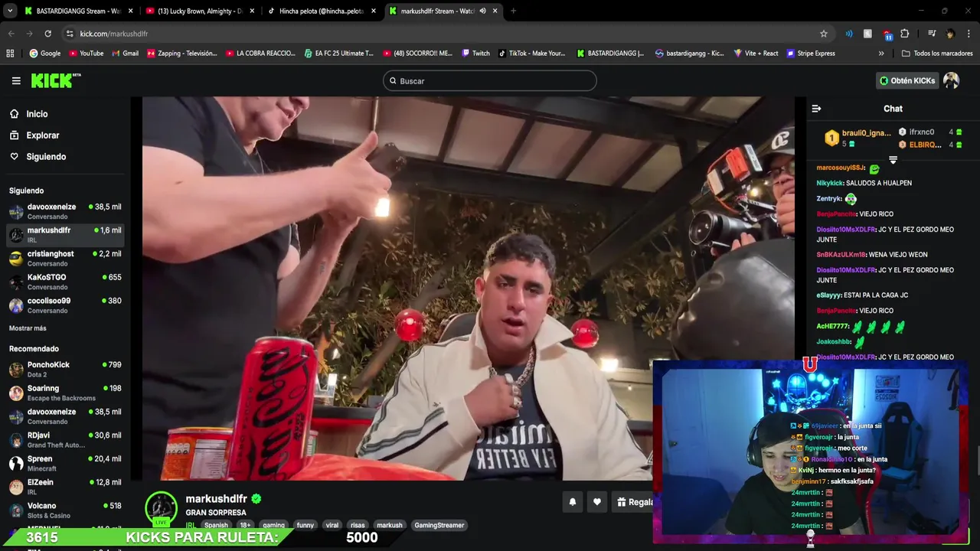Open the Gmail bookmark
Viewport: 980px width, 551px height.
pos(125,54)
